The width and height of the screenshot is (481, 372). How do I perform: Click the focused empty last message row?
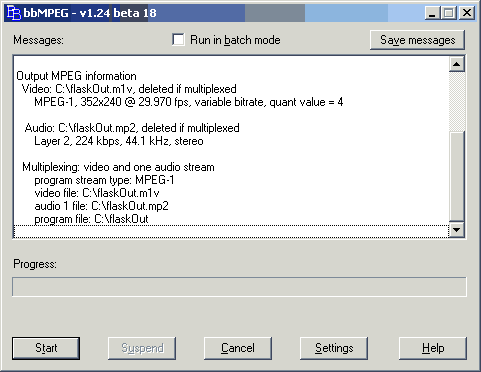click(x=231, y=232)
